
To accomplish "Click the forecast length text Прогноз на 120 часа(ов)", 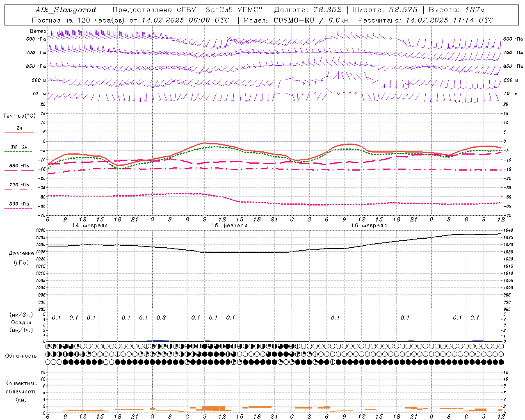I will pos(79,20).
